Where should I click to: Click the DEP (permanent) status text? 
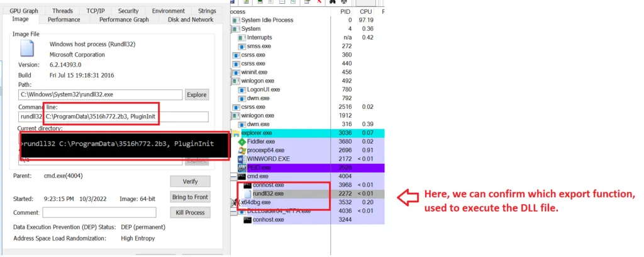143,227
